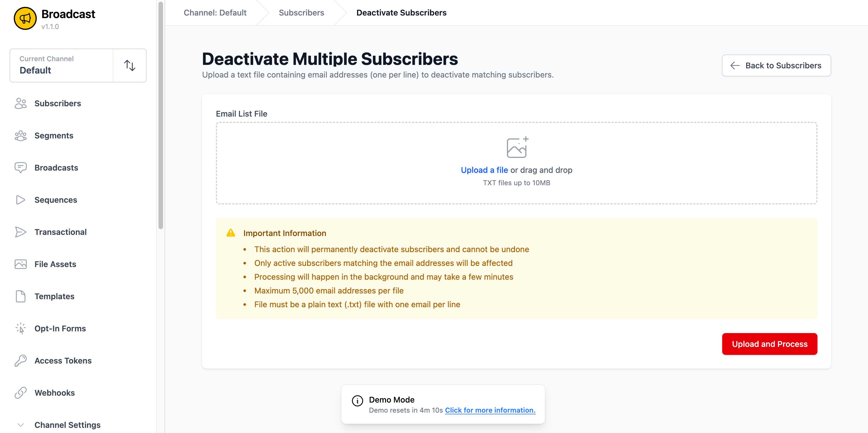Click 'Only active subscribers matching' line
The height and width of the screenshot is (433, 868).
383,263
